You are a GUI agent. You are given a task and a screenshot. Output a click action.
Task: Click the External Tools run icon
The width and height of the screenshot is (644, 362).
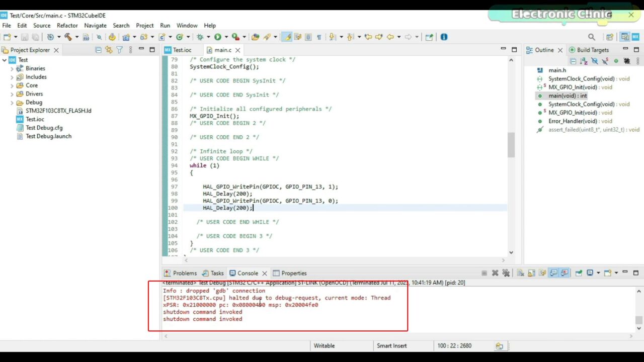234,37
